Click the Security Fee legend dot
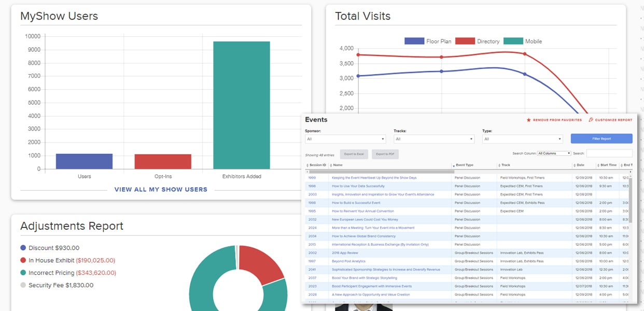644x311 pixels. point(23,285)
